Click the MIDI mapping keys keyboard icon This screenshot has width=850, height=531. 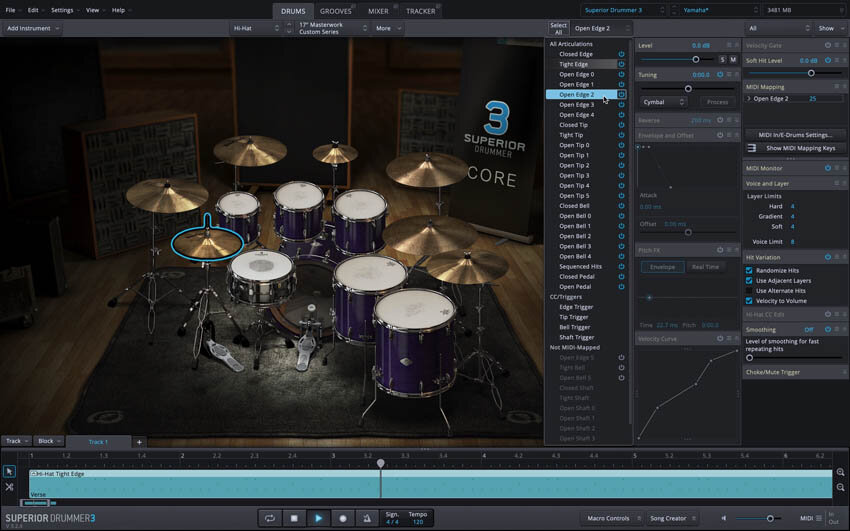click(751, 148)
